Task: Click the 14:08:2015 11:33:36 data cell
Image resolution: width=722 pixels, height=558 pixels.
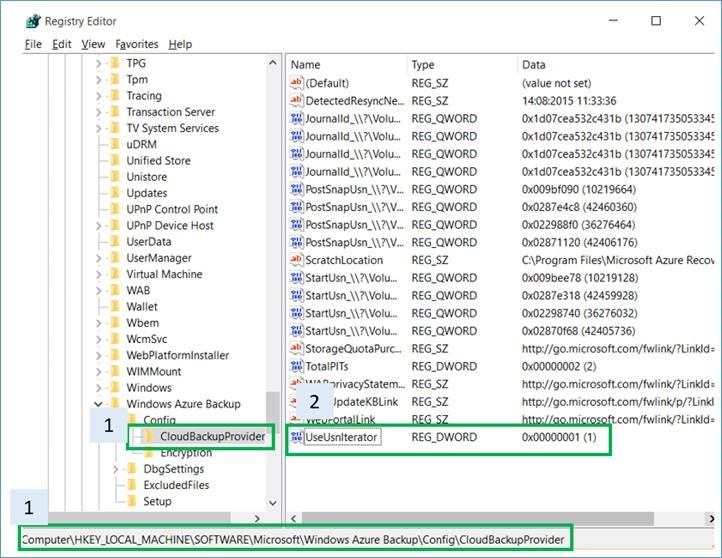Action: pos(569,100)
